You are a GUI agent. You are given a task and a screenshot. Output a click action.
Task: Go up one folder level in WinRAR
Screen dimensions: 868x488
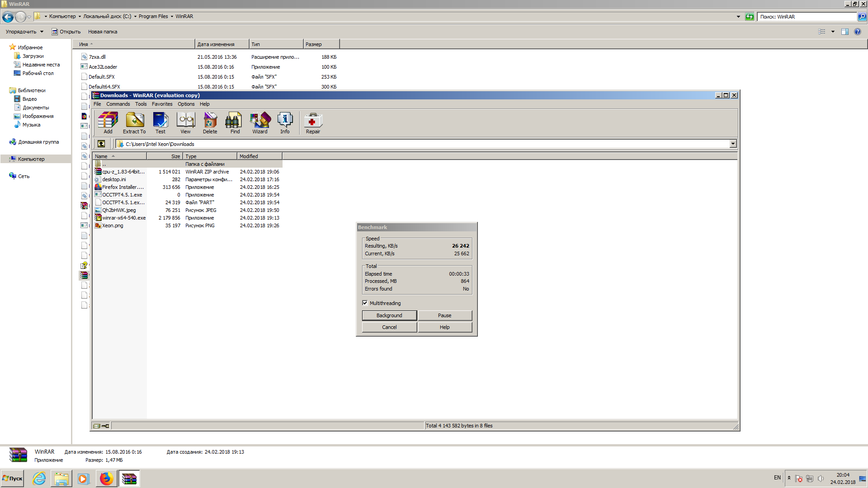[101, 144]
